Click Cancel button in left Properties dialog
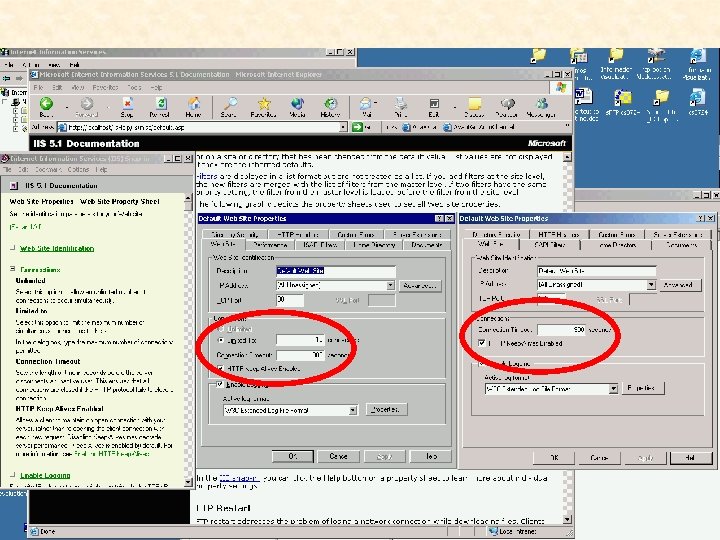 tap(338, 456)
